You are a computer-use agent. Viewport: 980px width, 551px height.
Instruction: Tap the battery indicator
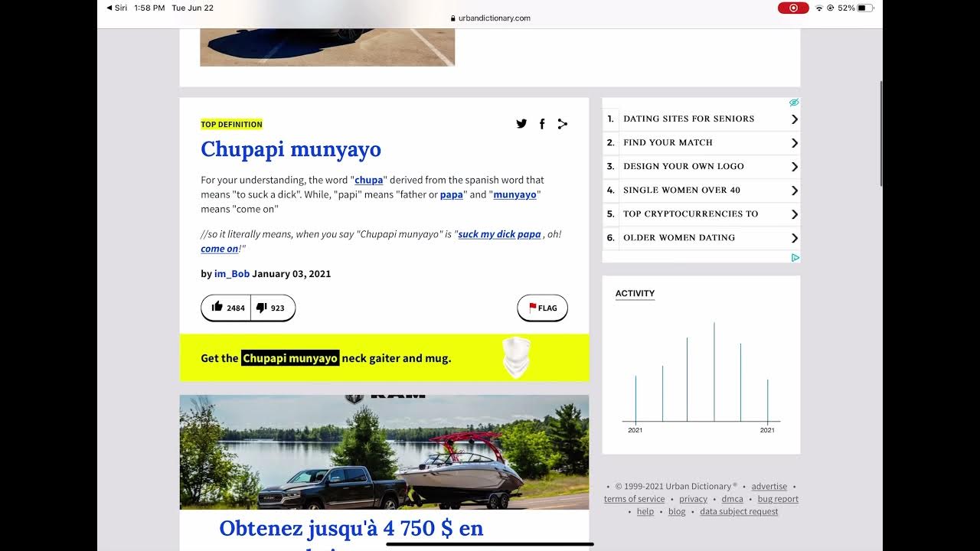click(x=865, y=8)
